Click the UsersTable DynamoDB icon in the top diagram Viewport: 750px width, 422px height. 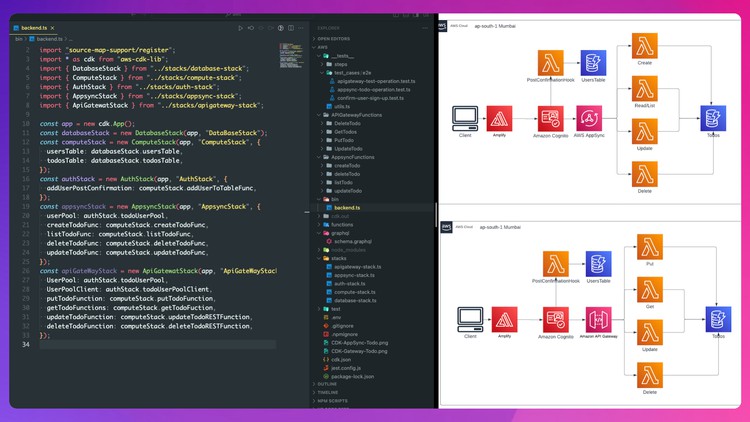pyautogui.click(x=593, y=63)
